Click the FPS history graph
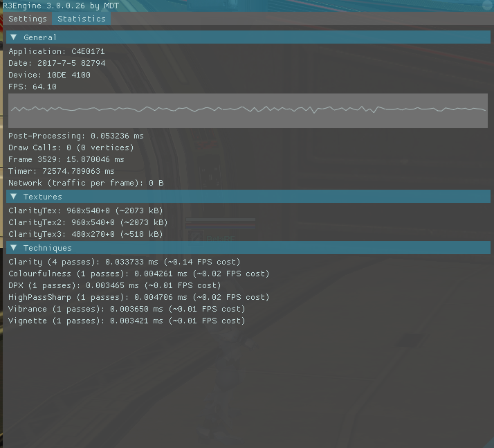The image size is (494, 448). [248, 111]
